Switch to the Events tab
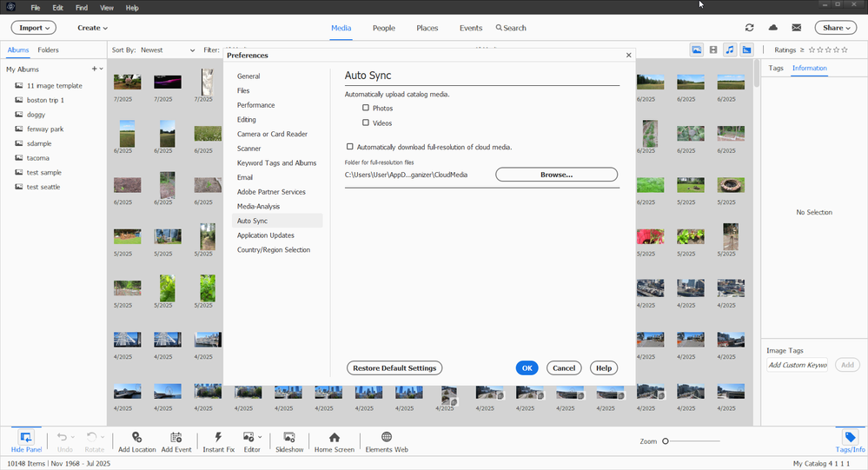This screenshot has width=868, height=470. tap(471, 28)
